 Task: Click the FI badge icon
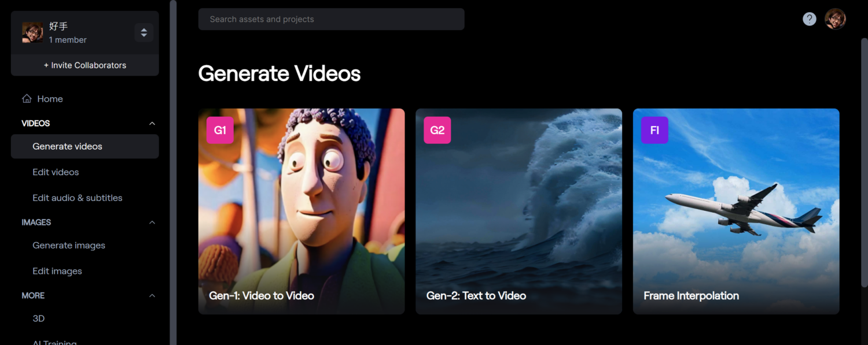(654, 130)
